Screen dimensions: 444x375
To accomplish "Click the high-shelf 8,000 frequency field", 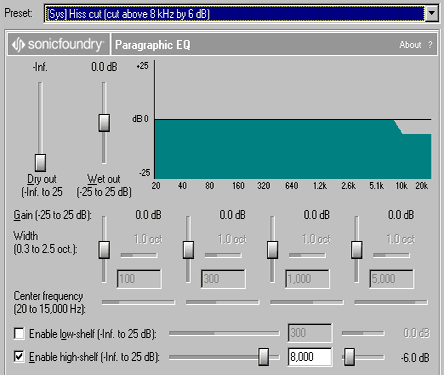I will (x=310, y=357).
